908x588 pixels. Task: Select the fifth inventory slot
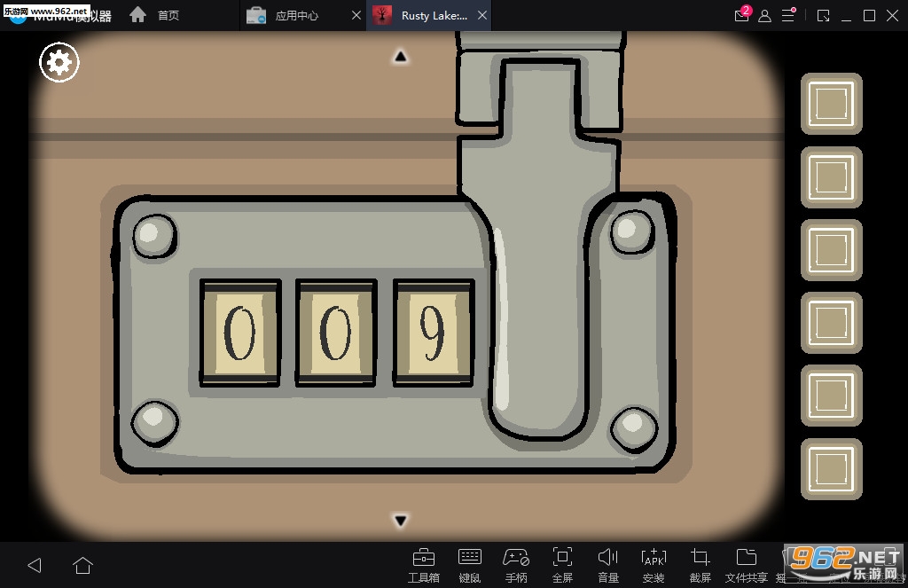tap(832, 396)
